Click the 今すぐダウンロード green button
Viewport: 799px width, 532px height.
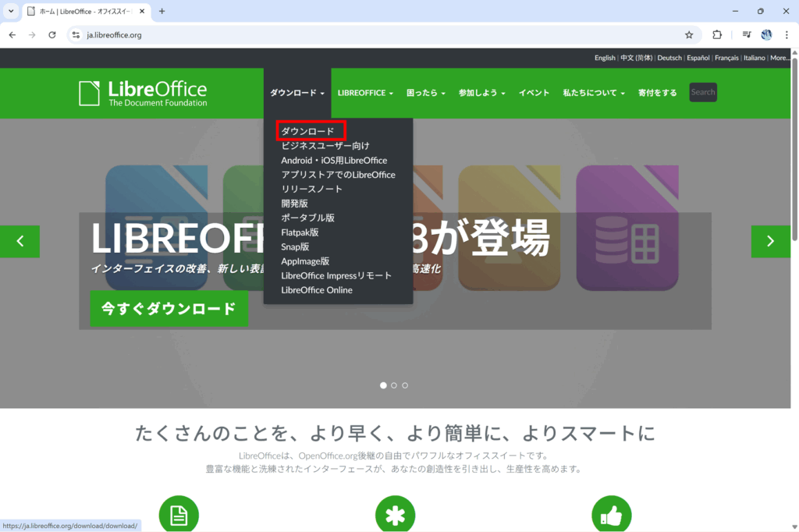[169, 308]
